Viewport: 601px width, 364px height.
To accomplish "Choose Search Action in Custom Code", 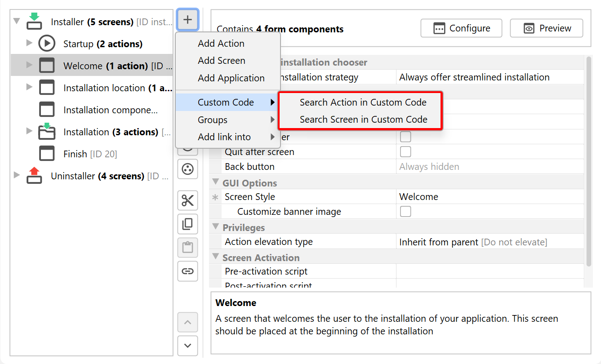I will point(363,102).
